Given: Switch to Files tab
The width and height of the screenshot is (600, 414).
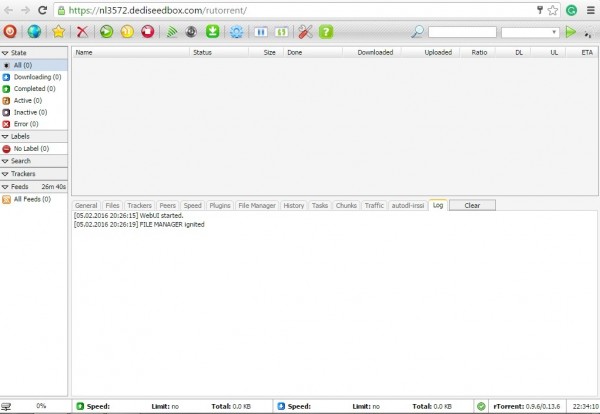Looking at the screenshot, I should pyautogui.click(x=112, y=205).
